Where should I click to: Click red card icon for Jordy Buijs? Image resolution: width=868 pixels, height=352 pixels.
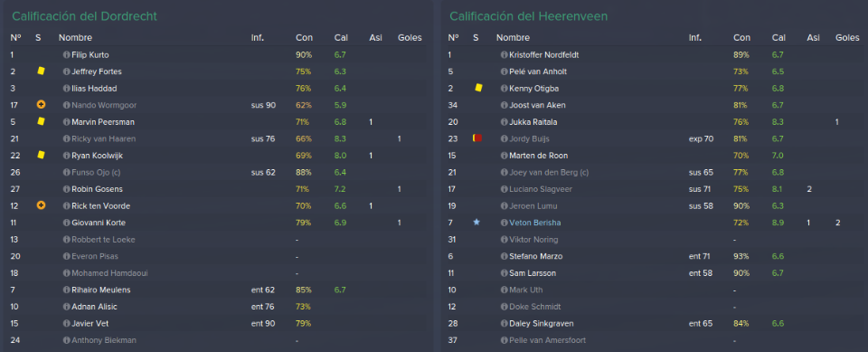(x=477, y=138)
